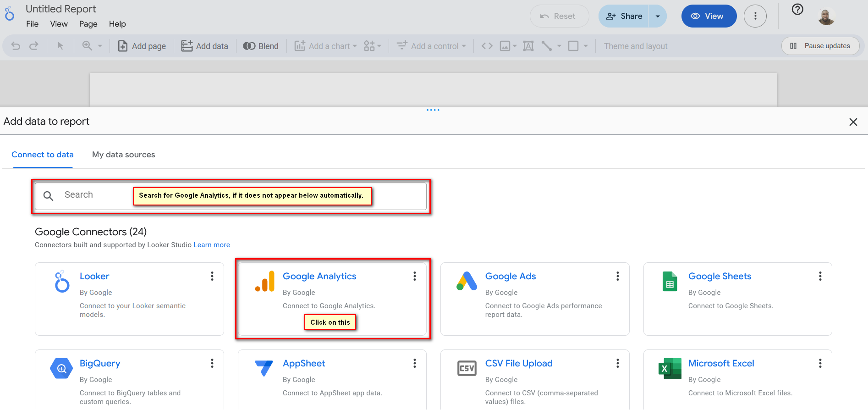Click the Share button
Image resolution: width=868 pixels, height=410 pixels.
tap(624, 16)
